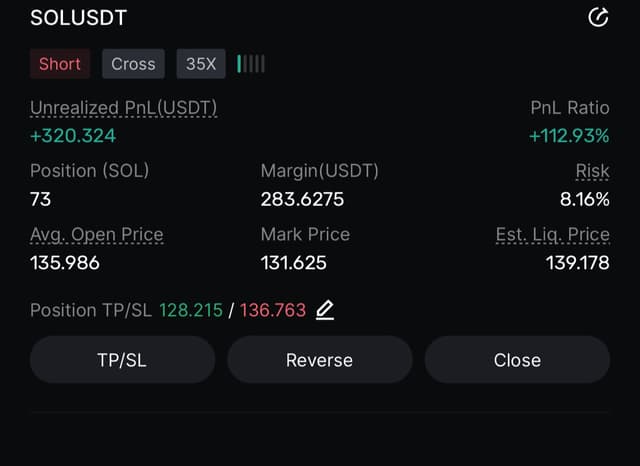This screenshot has width=640, height=466.
Task: Tap Avg. Open Price label
Action: click(x=96, y=235)
